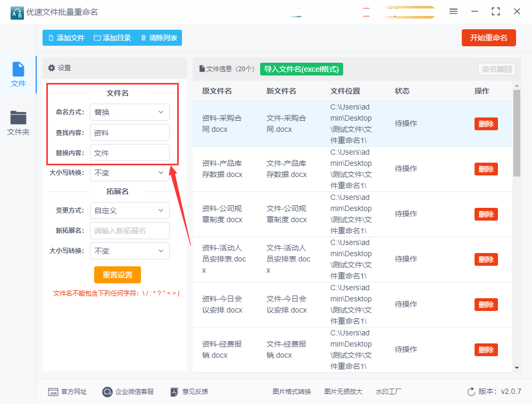Select the 文件-产品库存数据.docx new name cell
Viewport: 532px width, 404px height.
(286, 169)
